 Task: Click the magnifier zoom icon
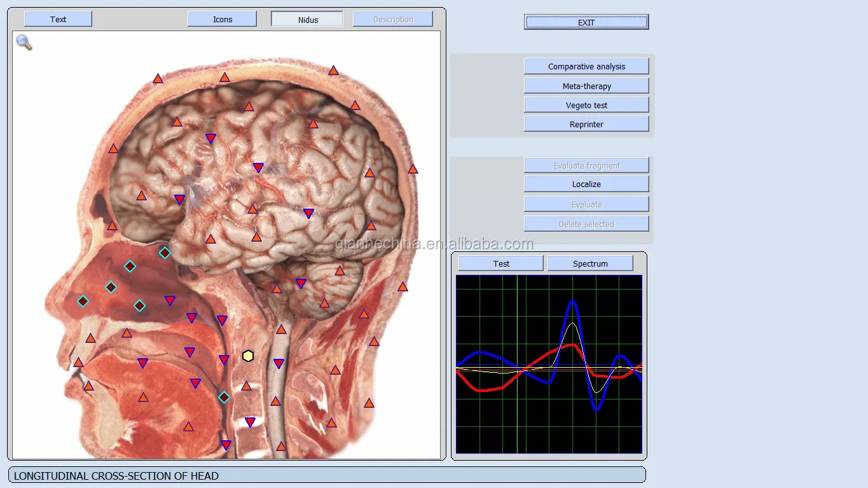pos(24,43)
